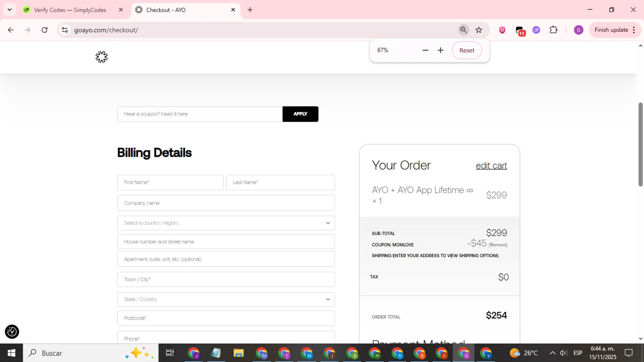Click the Apartment, suite, unit field
This screenshot has height=362, width=644.
(x=226, y=259)
